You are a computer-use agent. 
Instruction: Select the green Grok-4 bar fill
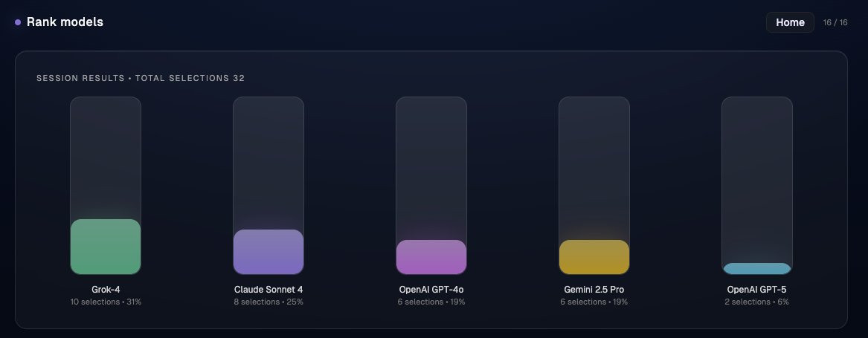tap(106, 247)
